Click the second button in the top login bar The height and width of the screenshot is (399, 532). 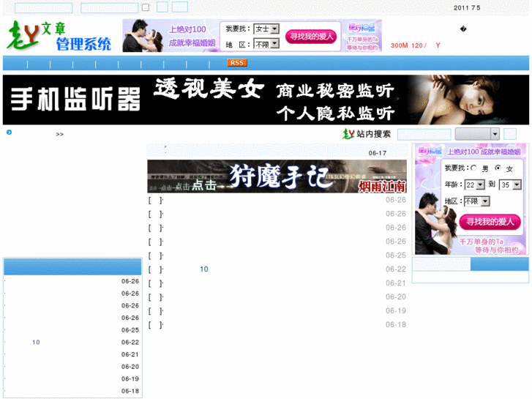tap(180, 7)
